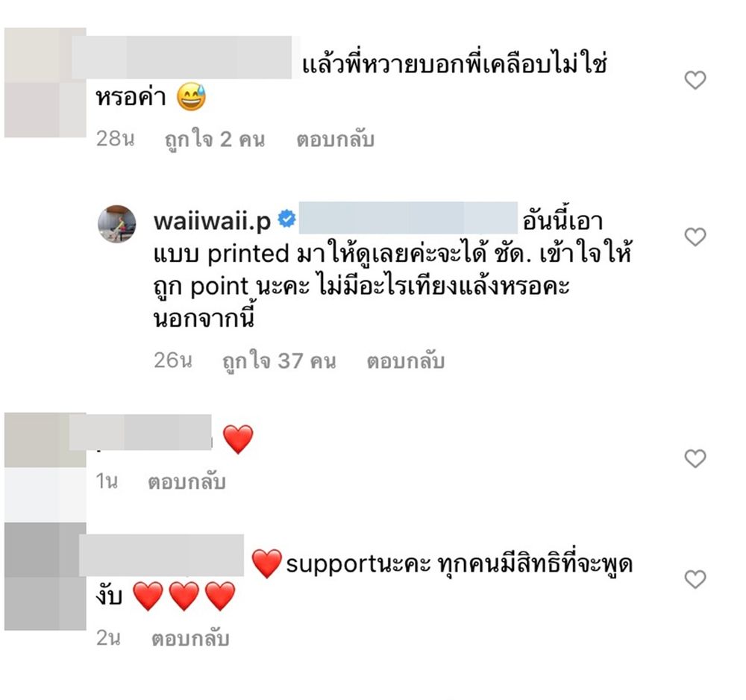Open the waiiwaii.p username link
The height and width of the screenshot is (700, 746).
(x=212, y=222)
